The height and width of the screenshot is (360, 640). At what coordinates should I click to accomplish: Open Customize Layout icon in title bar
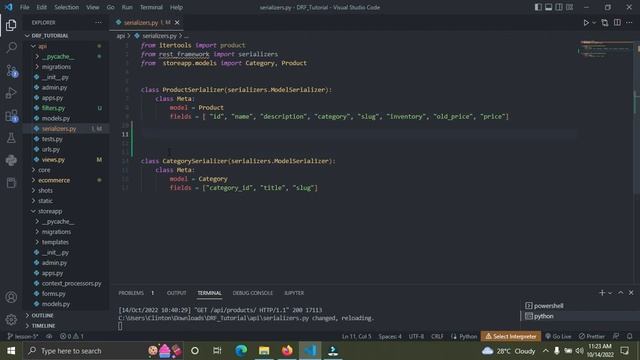[569, 7]
